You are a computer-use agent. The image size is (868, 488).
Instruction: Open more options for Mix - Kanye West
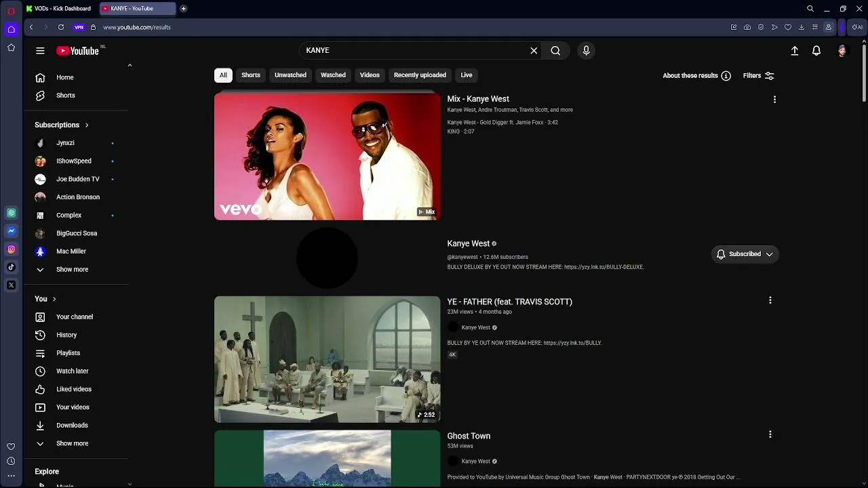774,100
